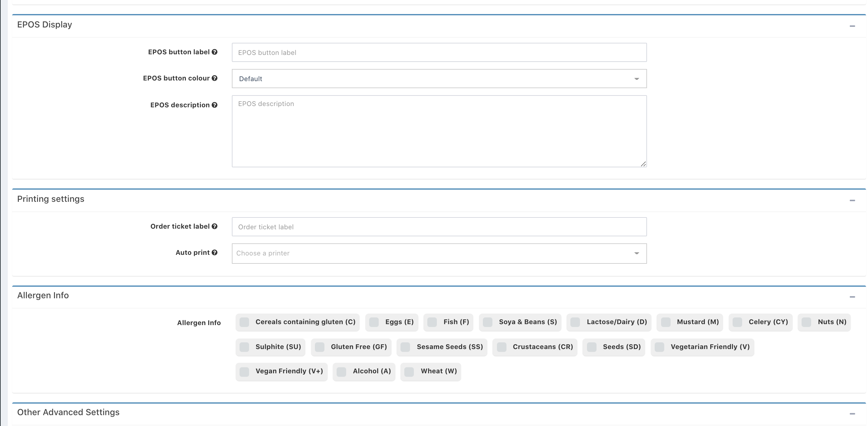Screen dimensions: 868x426
Task: Focus the Order ticket label input
Action: coord(439,227)
